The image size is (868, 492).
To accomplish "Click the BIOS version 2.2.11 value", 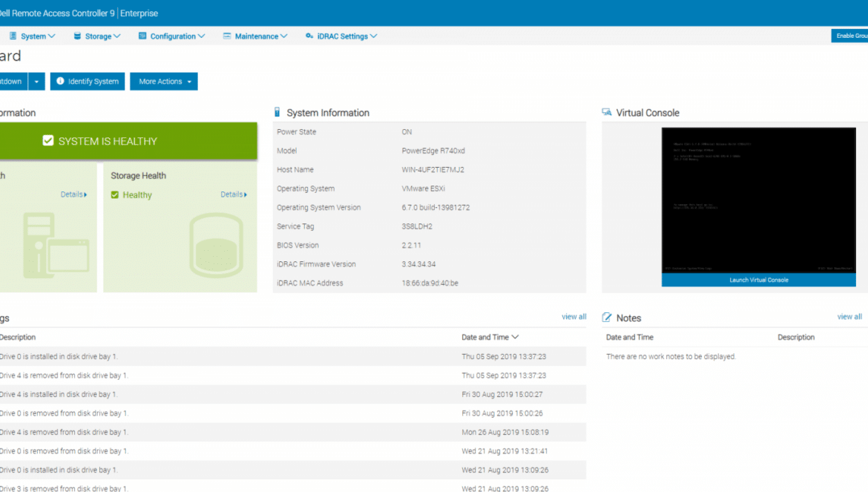I will tap(411, 245).
